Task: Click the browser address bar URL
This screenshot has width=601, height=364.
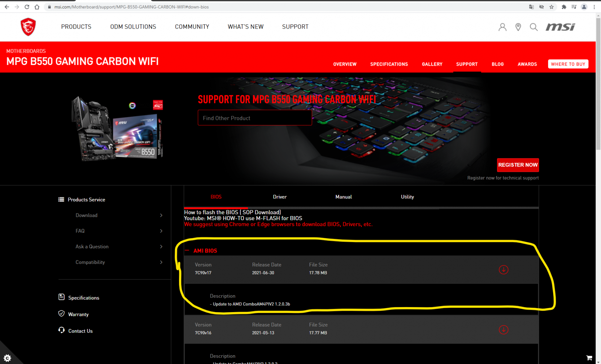Action: click(132, 7)
